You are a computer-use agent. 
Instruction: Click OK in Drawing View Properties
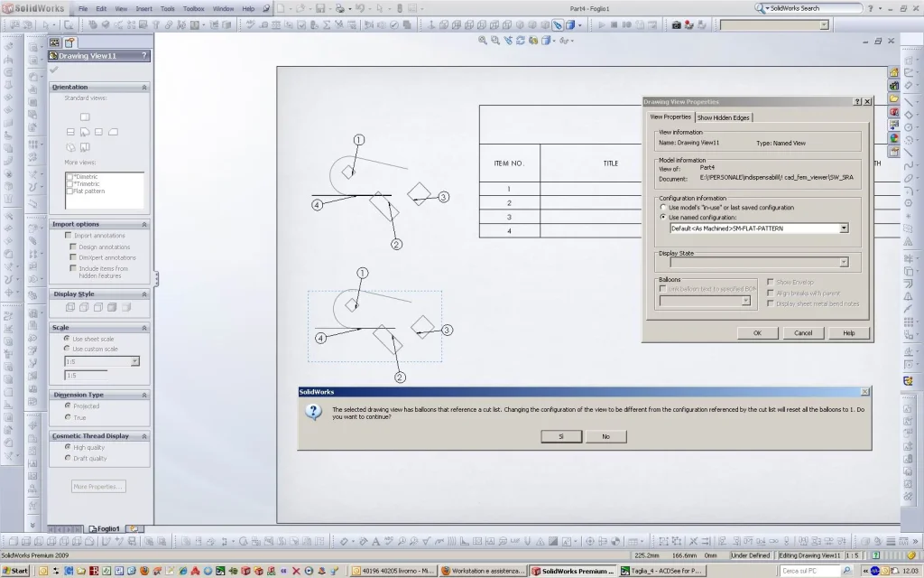[x=757, y=333]
